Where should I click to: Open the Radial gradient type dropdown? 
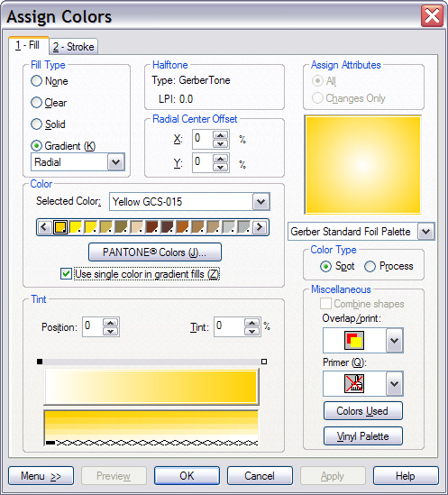(x=116, y=162)
